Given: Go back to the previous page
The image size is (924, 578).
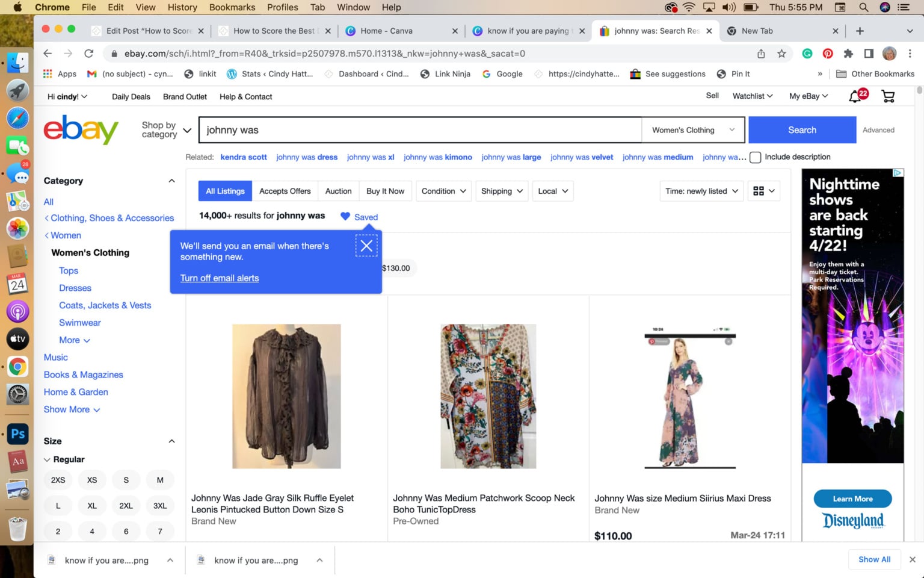Looking at the screenshot, I should [x=48, y=54].
